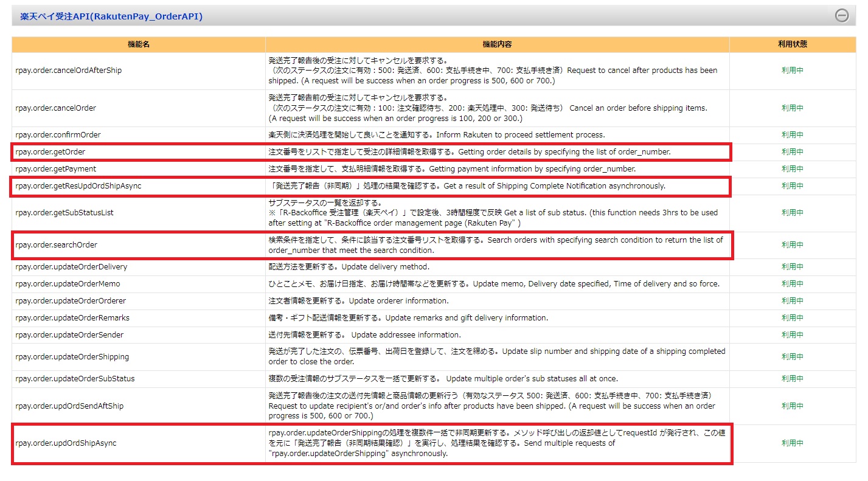Click the getResUpdOrdShipAsync description about Shipping Complete Notification
Viewport: 868px width, 481px height.
point(467,186)
